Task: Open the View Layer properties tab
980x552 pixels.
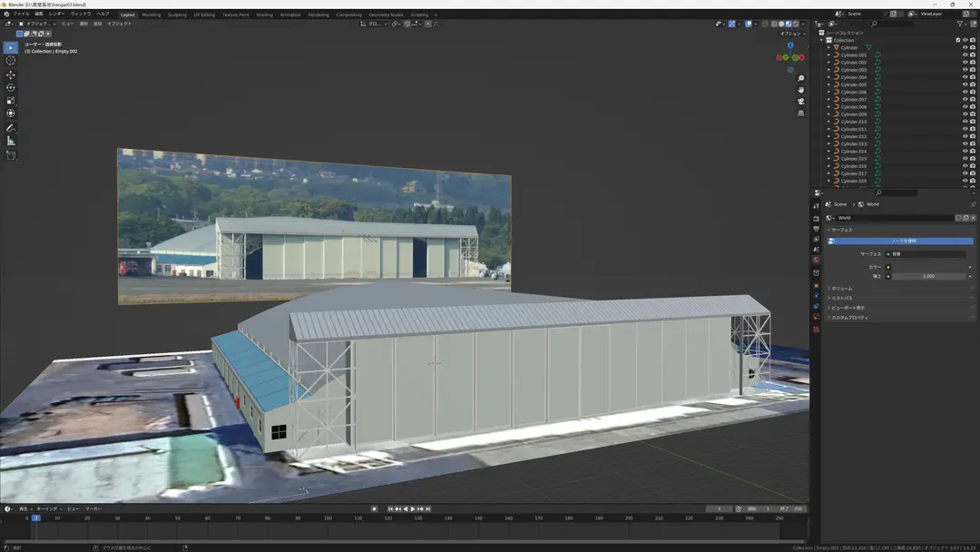Action: 817,240
